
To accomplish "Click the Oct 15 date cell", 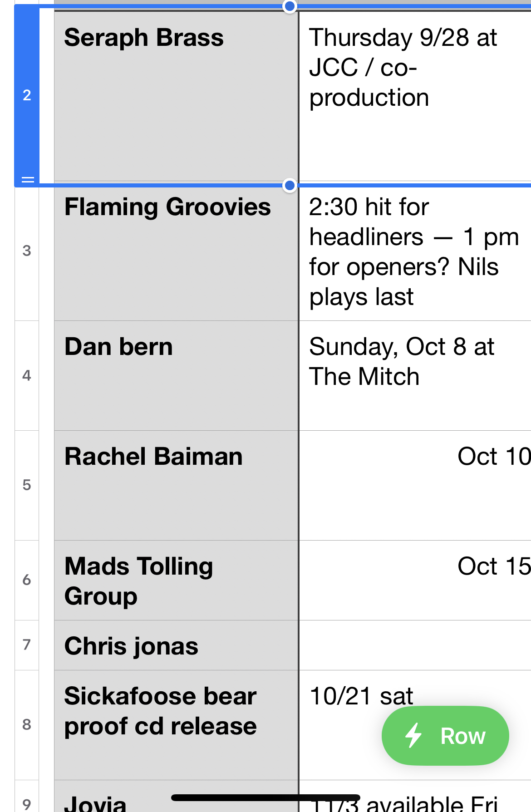I will click(415, 580).
